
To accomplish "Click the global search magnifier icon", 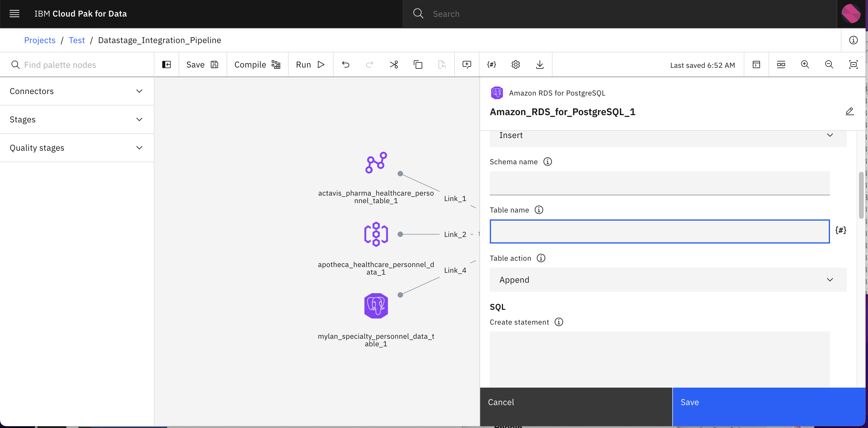I will click(418, 14).
